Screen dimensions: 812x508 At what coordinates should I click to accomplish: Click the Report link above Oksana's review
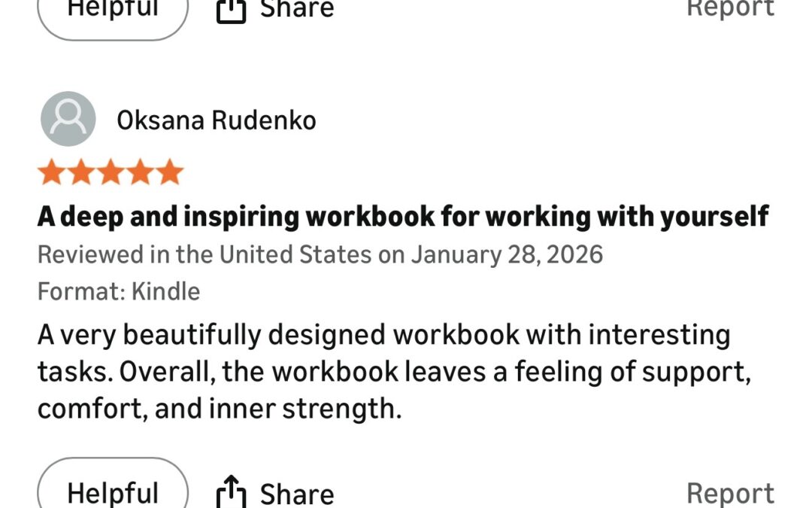click(x=730, y=9)
